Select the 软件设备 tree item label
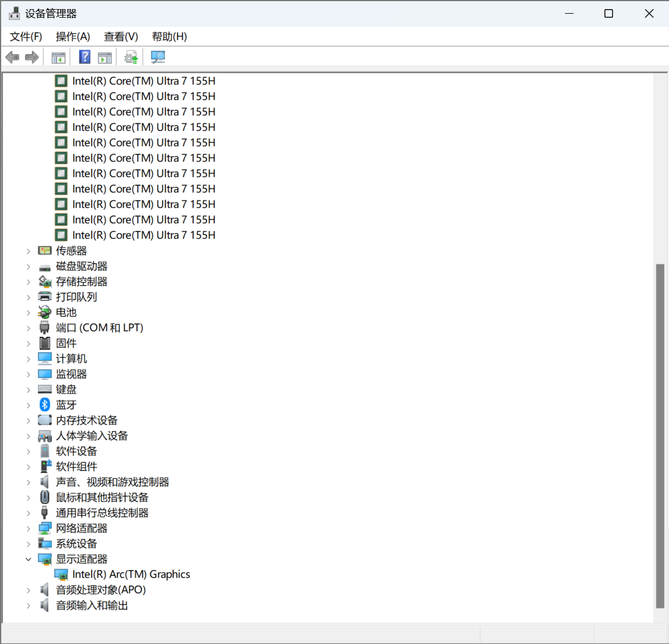 [77, 451]
